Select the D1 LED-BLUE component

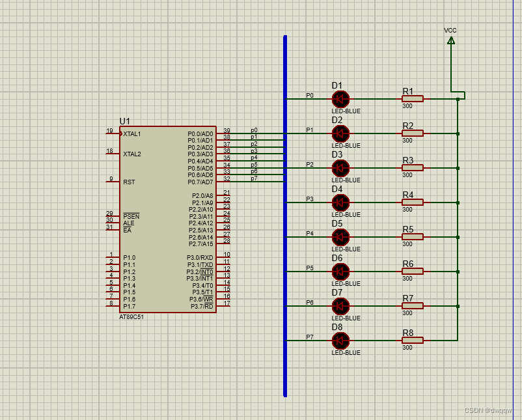(340, 99)
